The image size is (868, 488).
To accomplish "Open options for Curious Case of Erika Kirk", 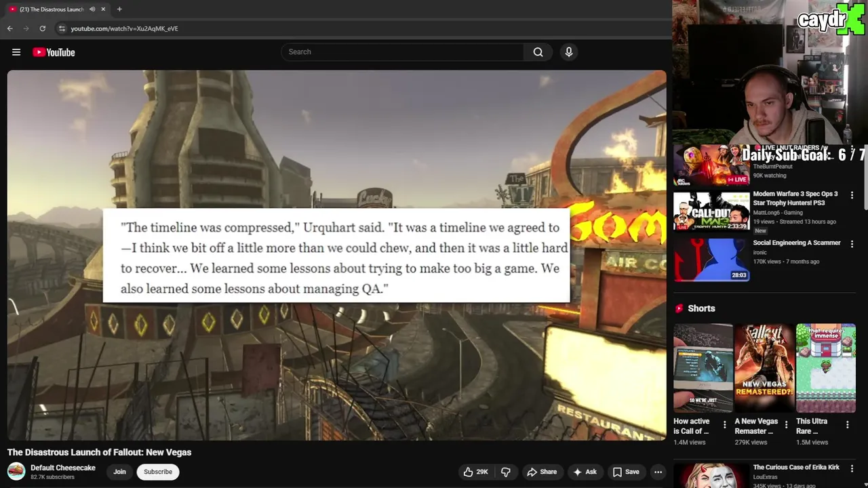I will (852, 468).
